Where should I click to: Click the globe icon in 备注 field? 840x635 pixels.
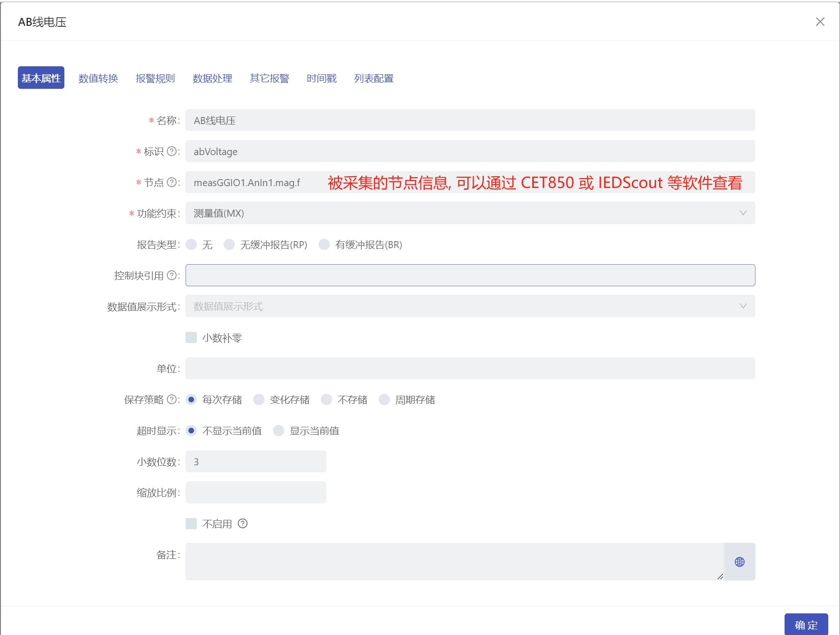click(x=739, y=562)
